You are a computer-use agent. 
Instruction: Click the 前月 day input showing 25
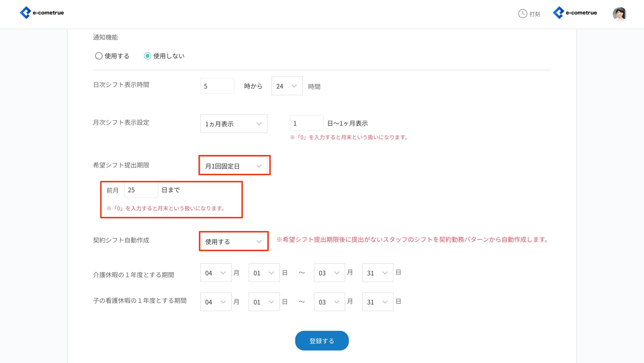(141, 190)
